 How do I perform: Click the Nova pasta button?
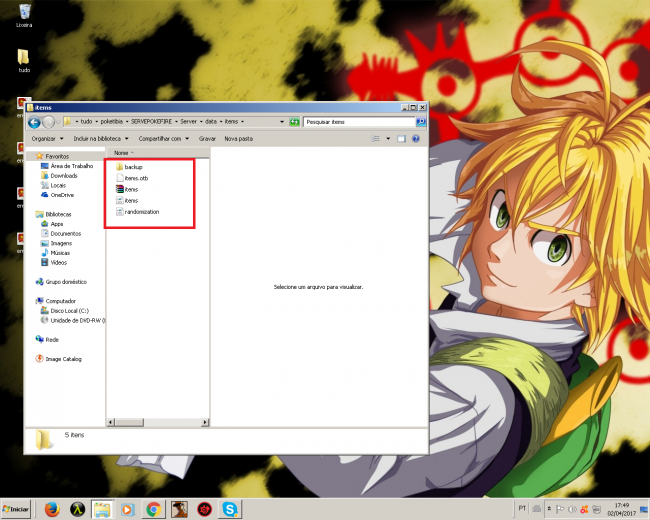(x=238, y=139)
